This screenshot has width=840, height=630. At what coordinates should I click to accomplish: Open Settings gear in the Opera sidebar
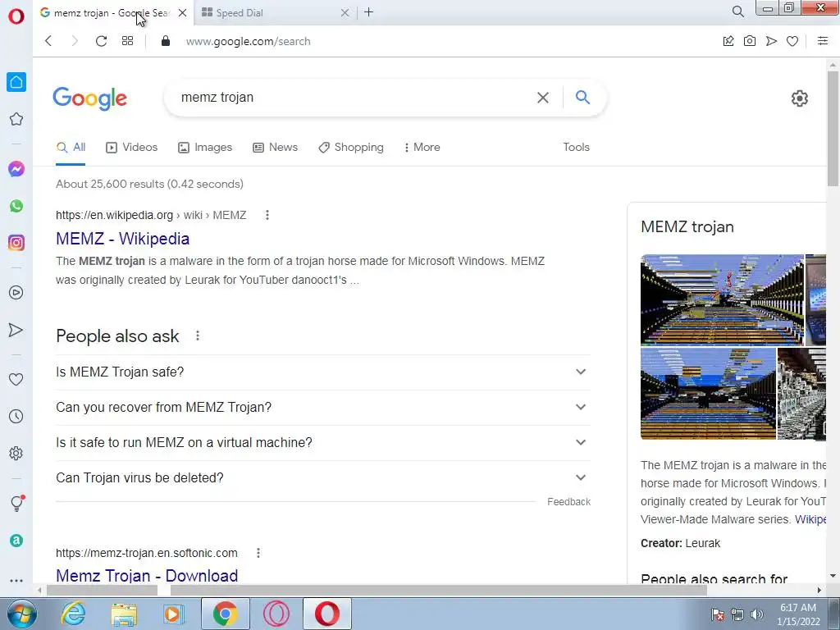pos(16,453)
